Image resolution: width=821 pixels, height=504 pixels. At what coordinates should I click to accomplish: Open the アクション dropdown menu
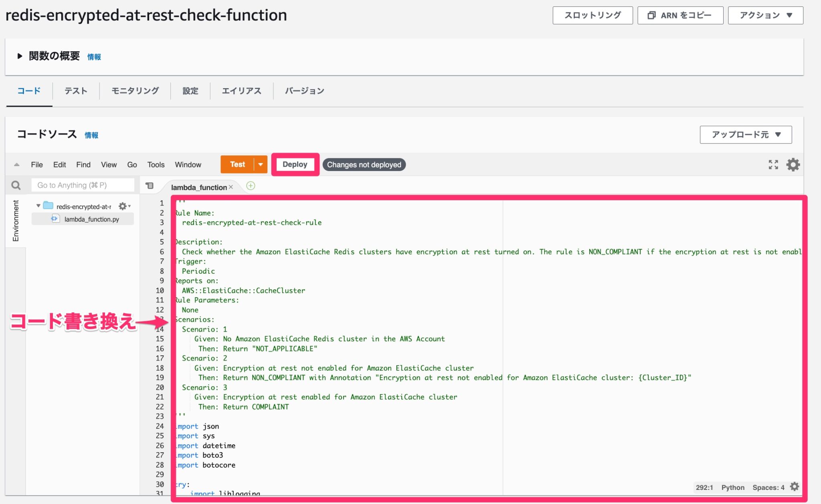[x=765, y=16]
